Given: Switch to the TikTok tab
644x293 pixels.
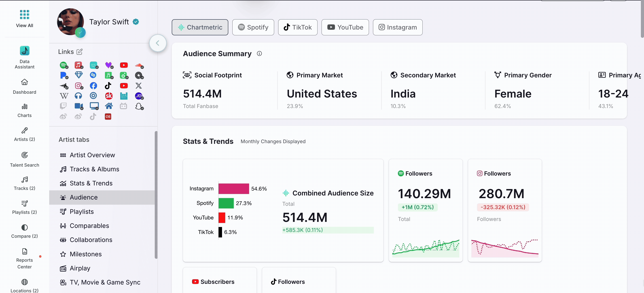Looking at the screenshot, I should (297, 27).
